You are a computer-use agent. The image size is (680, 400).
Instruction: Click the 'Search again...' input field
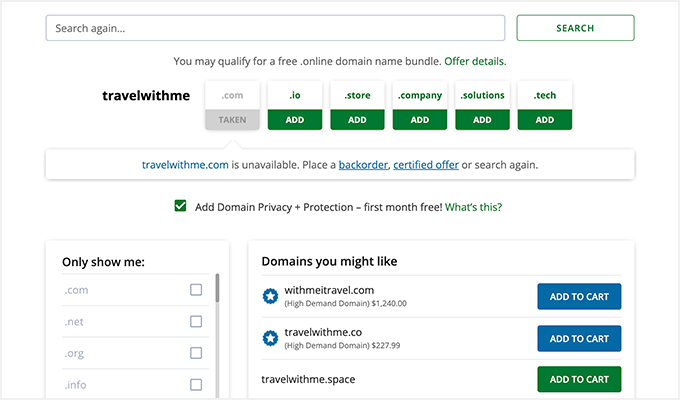[275, 28]
